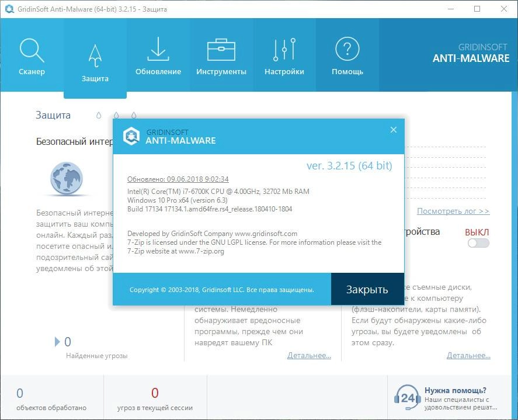Click the www.gridinsoft.com developer line

[x=212, y=234]
